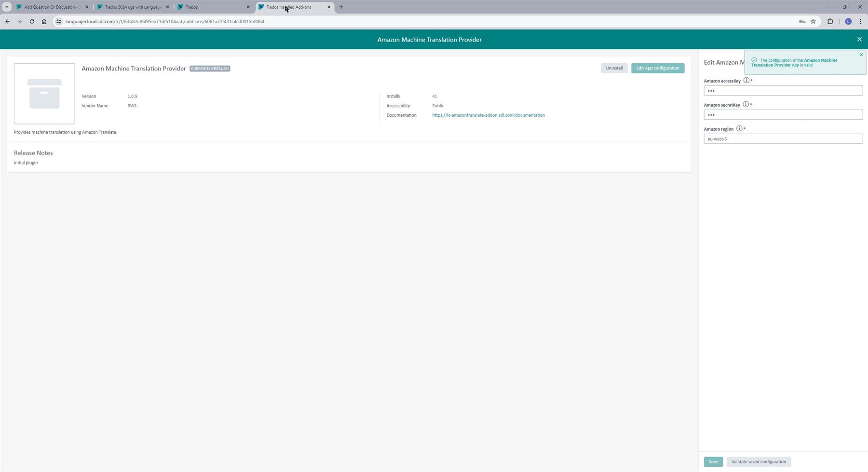Open the Chrome three-dot menu
This screenshot has height=472, width=868.
tap(860, 22)
